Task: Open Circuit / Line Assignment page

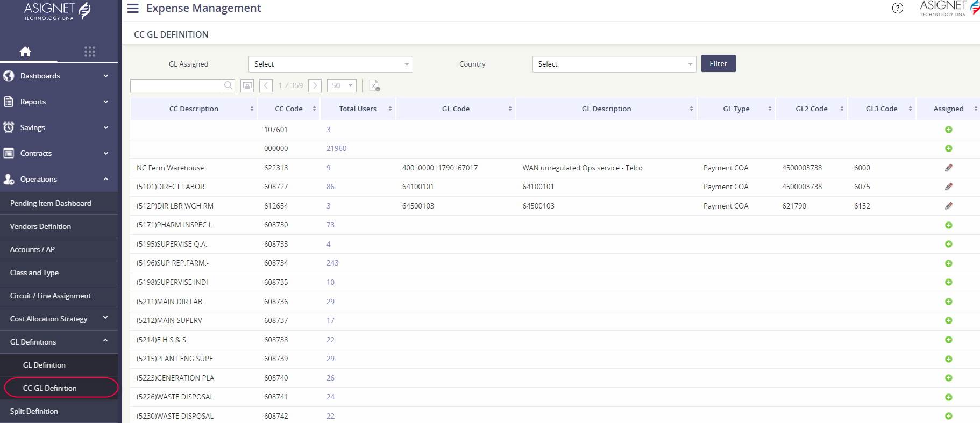Action: [x=59, y=296]
